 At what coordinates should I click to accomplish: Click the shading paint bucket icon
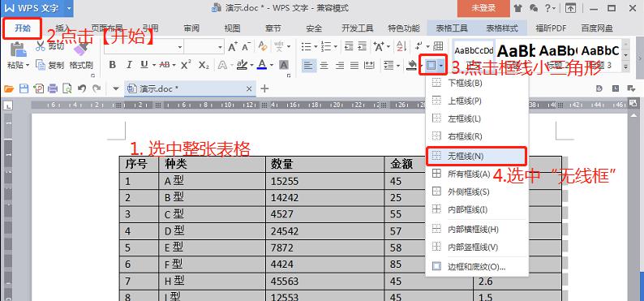411,65
